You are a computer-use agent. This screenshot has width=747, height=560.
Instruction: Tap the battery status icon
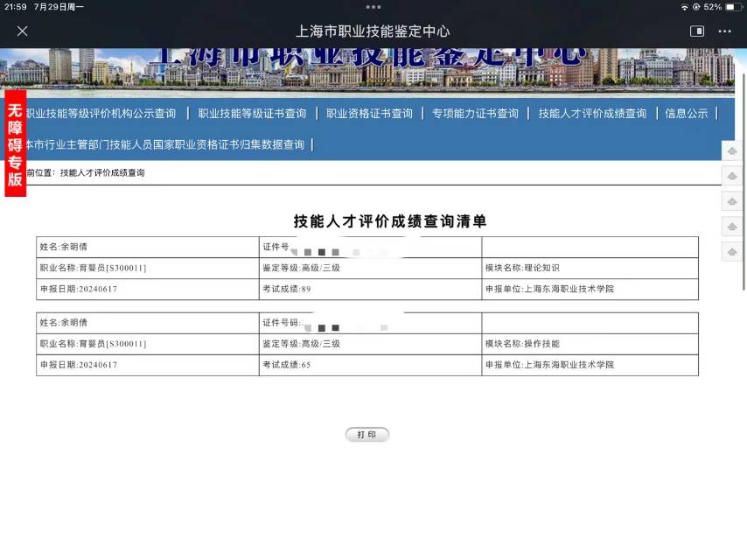(x=732, y=7)
